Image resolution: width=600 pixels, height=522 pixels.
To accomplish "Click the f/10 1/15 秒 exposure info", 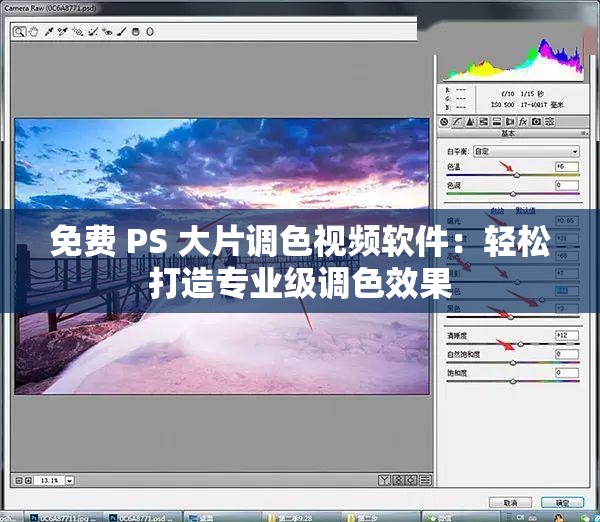I will [x=522, y=94].
